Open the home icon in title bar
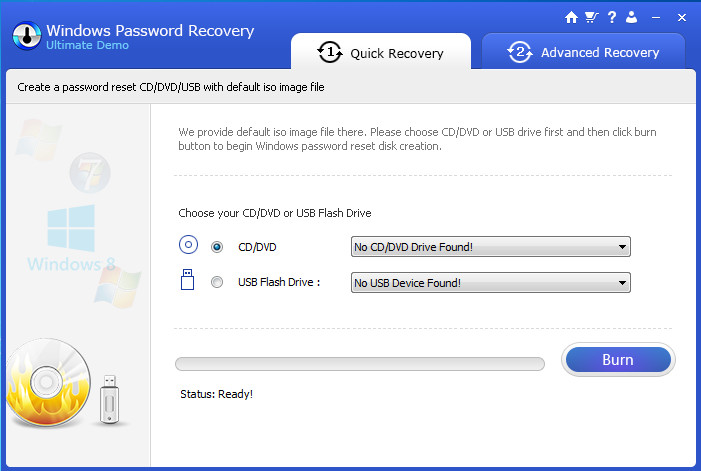Screen dimensions: 701x471 click(571, 17)
